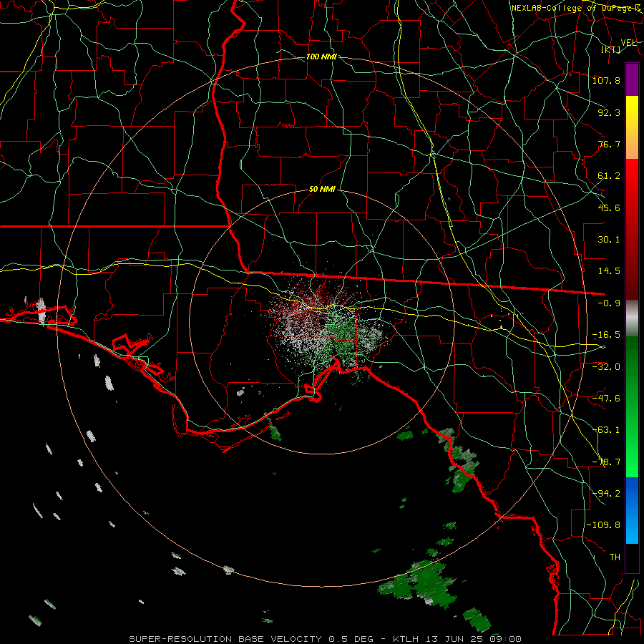The width and height of the screenshot is (644, 644).
Task: Click the 30.1 velocity scale value
Action: coord(609,240)
